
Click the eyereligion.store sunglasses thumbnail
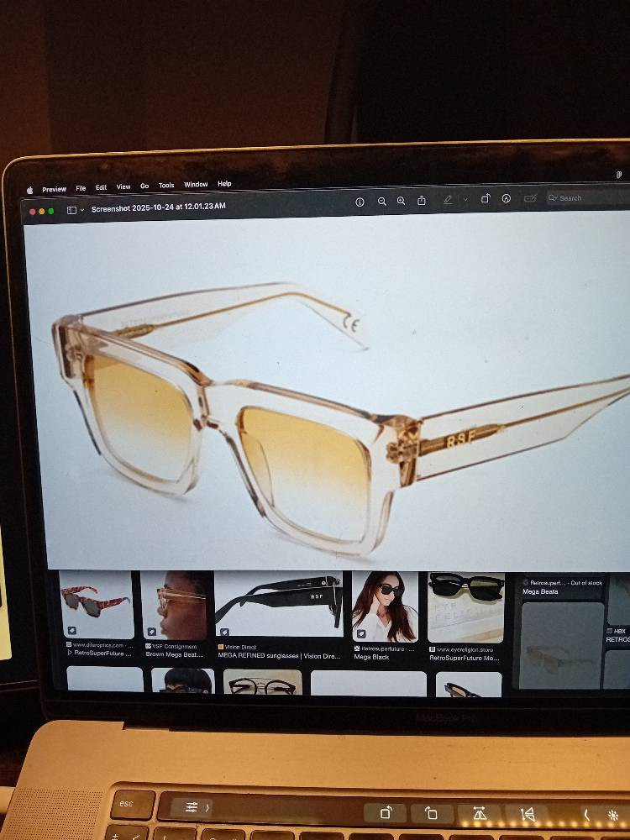466,607
